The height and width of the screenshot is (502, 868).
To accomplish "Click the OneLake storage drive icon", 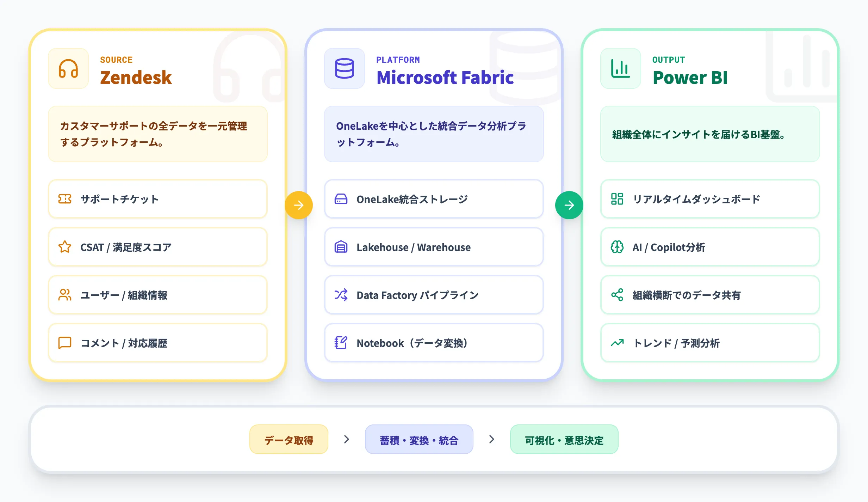I will [x=341, y=199].
